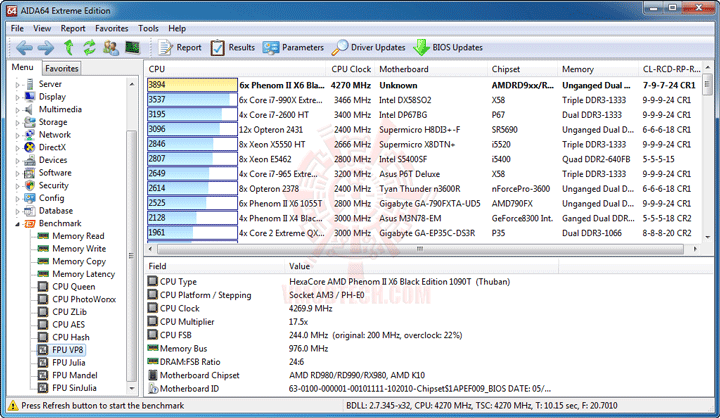Click the Refresh toolbar icon
Viewport: 720px width, 418px height.
pos(89,47)
